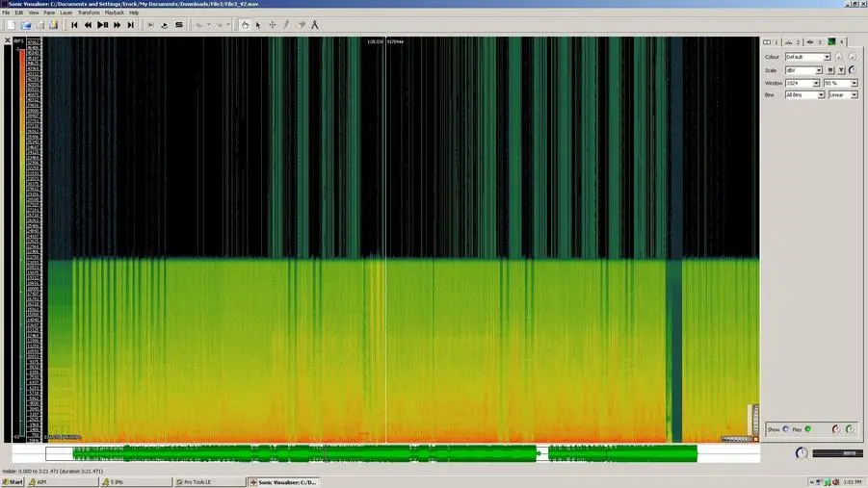Viewport: 868px width, 488px height.
Task: Select the Erase tool
Action: coord(302,25)
